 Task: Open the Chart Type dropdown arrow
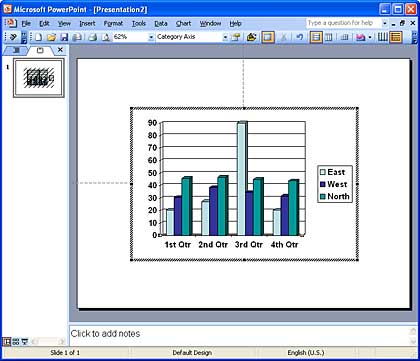[370, 37]
